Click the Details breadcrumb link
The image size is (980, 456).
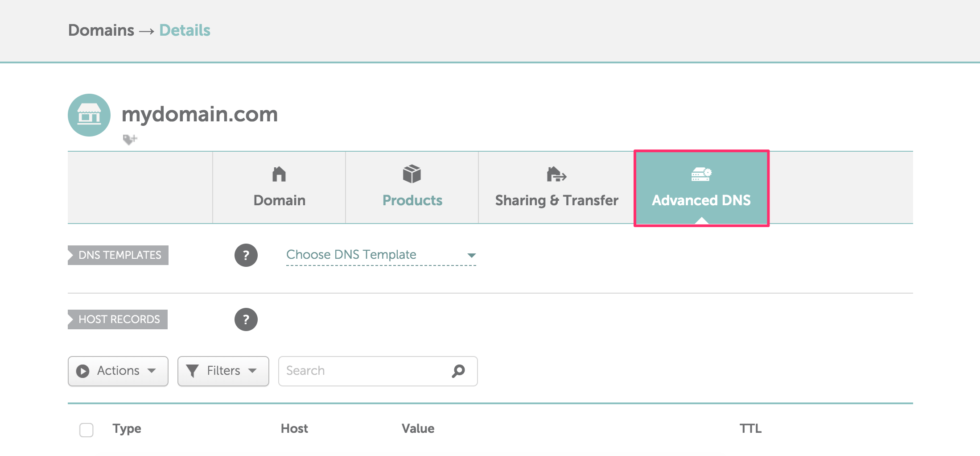(x=185, y=30)
